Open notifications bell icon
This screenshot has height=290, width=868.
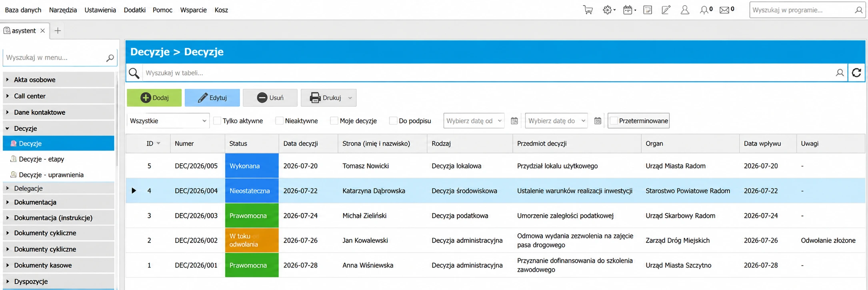(x=704, y=10)
